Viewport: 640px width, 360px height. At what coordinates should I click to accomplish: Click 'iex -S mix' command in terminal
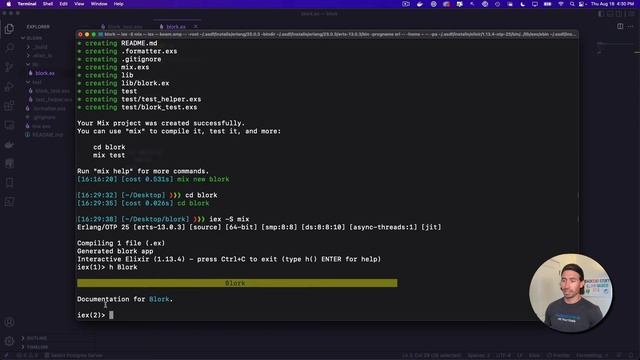(229, 219)
